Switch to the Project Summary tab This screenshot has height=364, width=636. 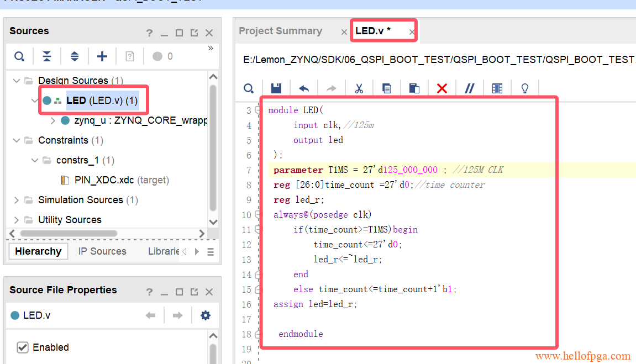point(280,31)
